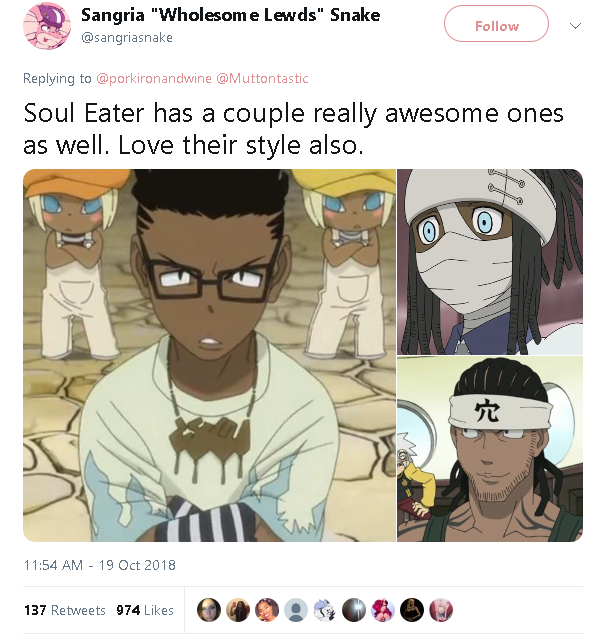This screenshot has height=635, width=606.
Task: Click the last pink liker avatar
Action: tap(441, 610)
